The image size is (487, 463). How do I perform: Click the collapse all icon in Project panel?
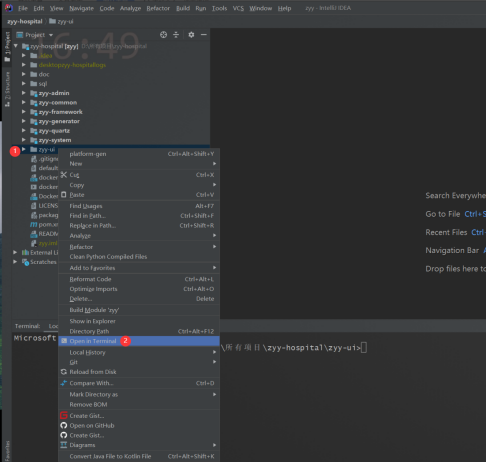click(x=176, y=35)
